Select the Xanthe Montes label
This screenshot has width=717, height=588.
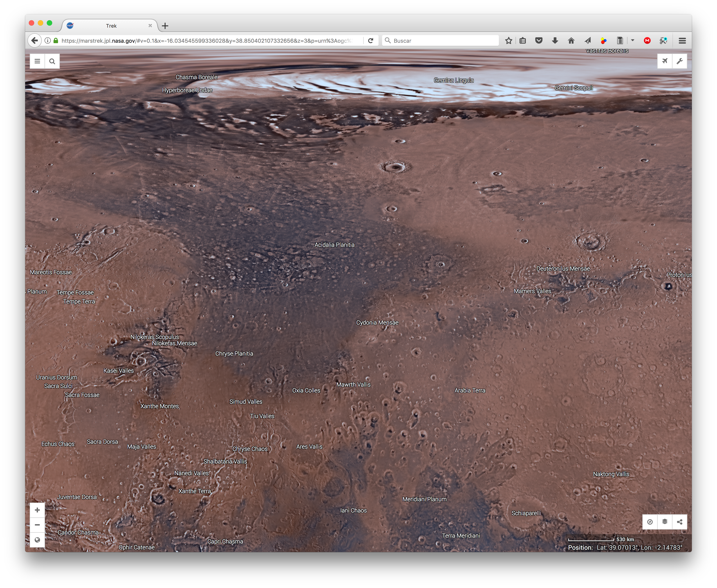tap(159, 406)
